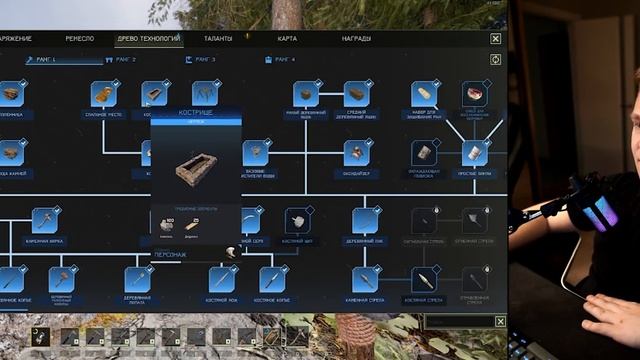
Task: Select the small wooden crate node
Action: (306, 94)
